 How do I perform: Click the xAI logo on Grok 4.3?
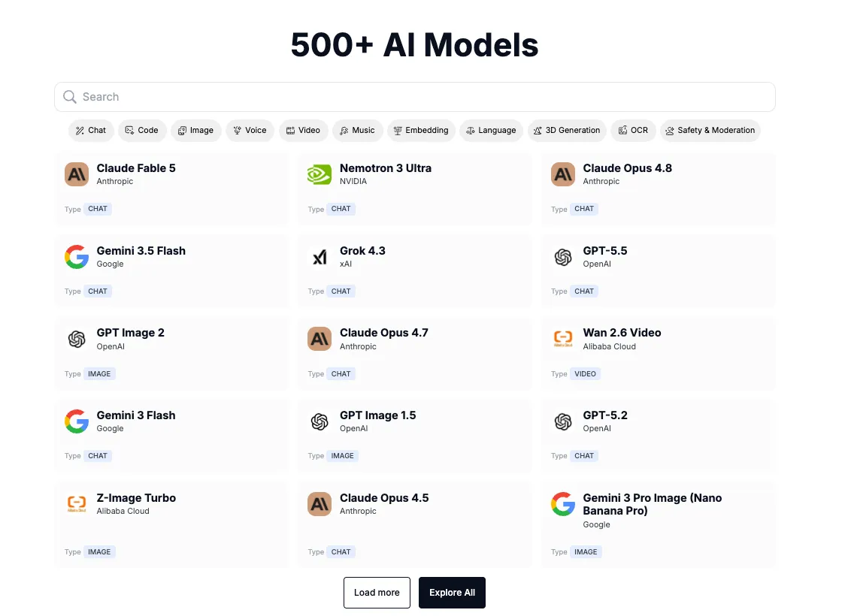click(320, 257)
